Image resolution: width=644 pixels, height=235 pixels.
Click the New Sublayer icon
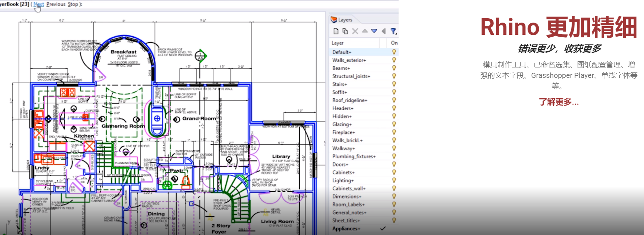click(345, 31)
